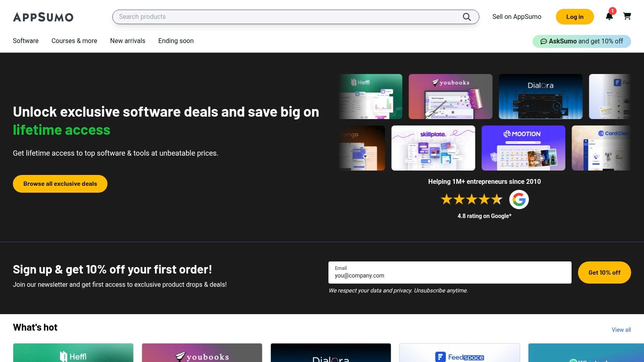The height and width of the screenshot is (362, 644).
Task: Click the Sign up & get 10% off heading
Action: pyautogui.click(x=112, y=269)
